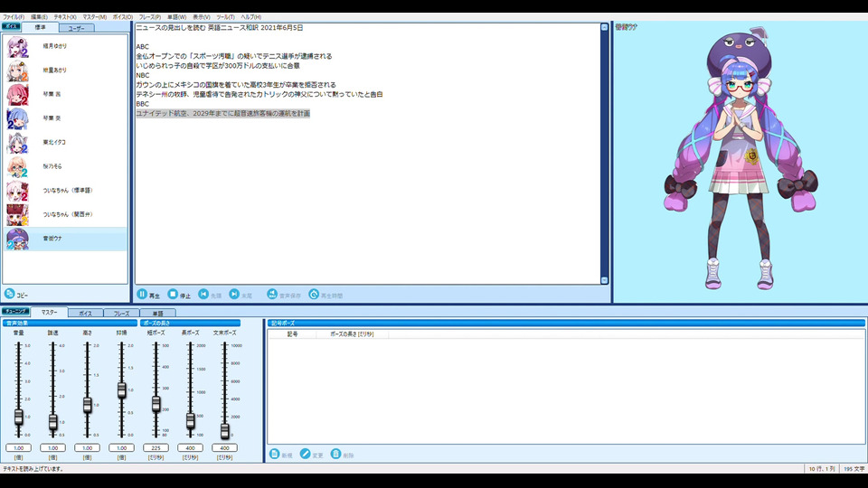Screen dimensions: 868x488
Task: Open the 単語(W) menu
Action: pos(177,17)
